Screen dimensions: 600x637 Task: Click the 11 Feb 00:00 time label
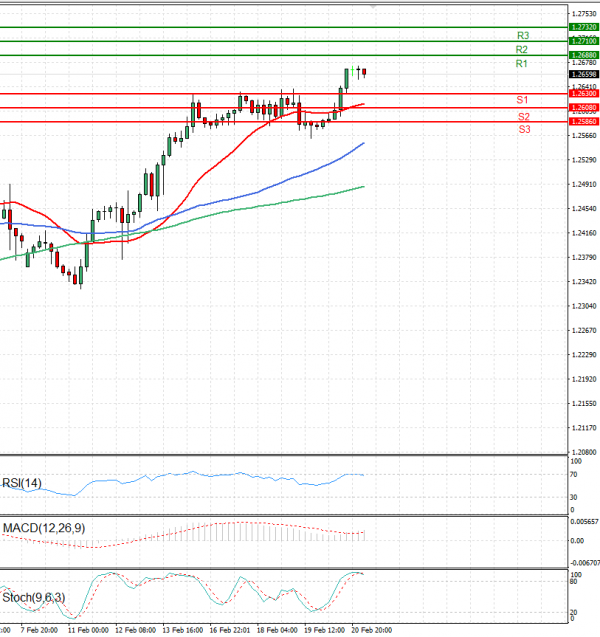tap(88, 630)
